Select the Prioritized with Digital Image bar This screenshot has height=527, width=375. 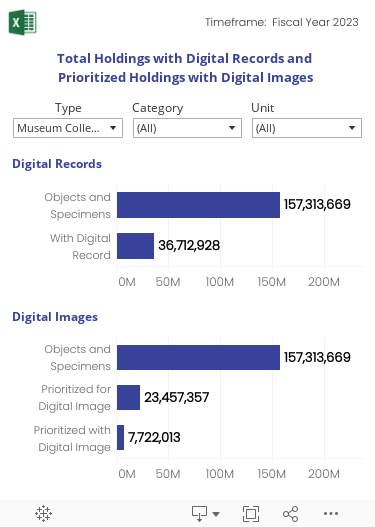coord(120,438)
